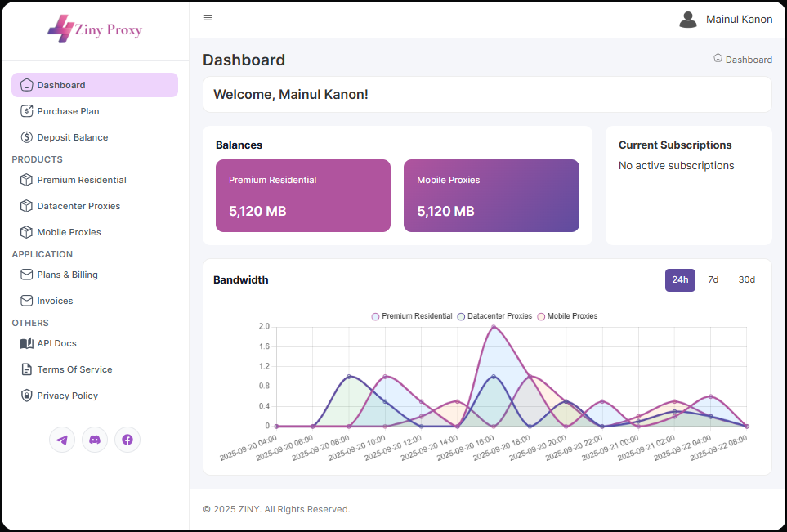Open the Discord social icon

tap(95, 440)
